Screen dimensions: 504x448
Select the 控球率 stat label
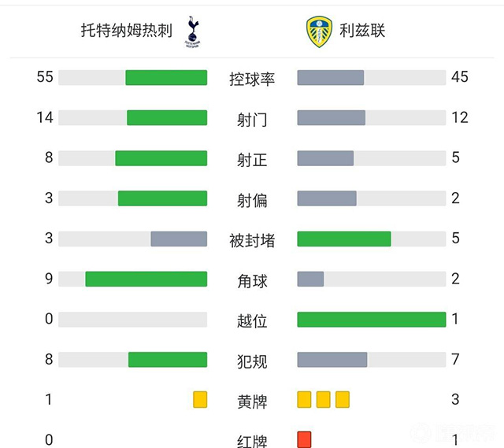252,79
